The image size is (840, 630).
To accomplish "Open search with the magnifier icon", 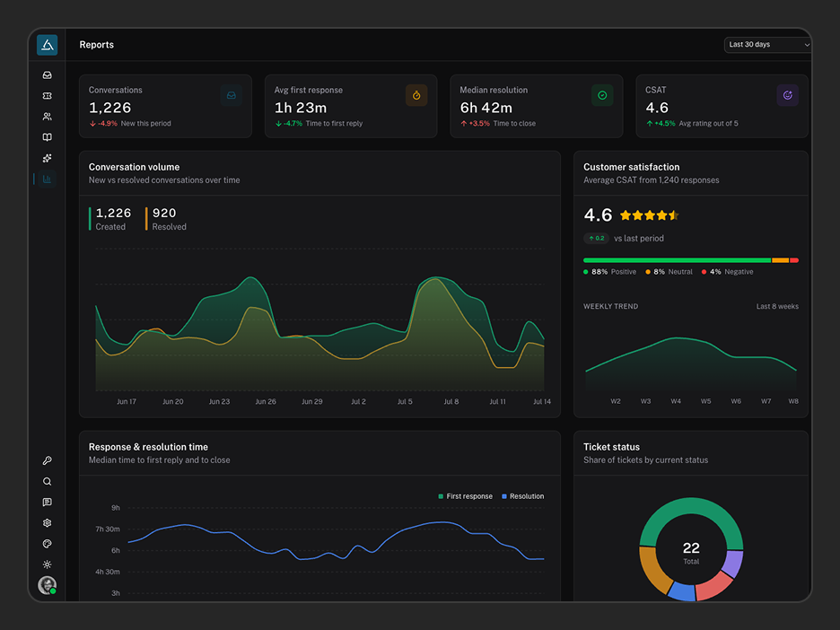I will tap(48, 482).
